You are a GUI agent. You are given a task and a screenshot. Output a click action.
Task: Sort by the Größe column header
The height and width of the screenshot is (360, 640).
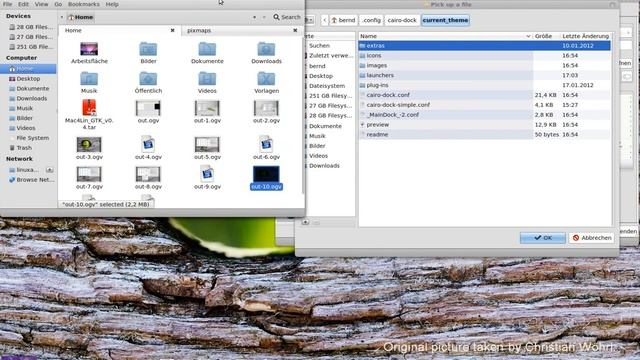546,36
